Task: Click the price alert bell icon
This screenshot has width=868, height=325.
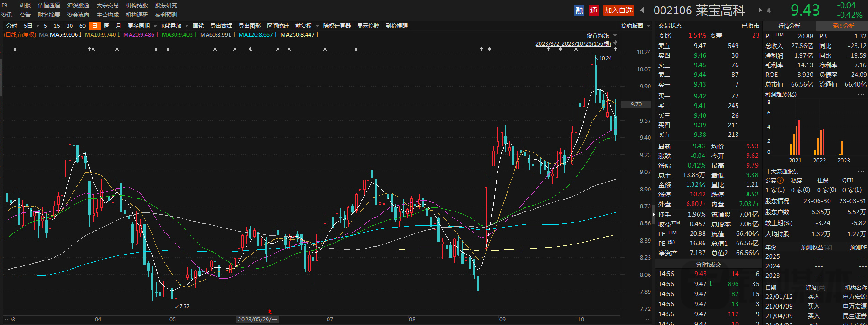Action: 769,10
